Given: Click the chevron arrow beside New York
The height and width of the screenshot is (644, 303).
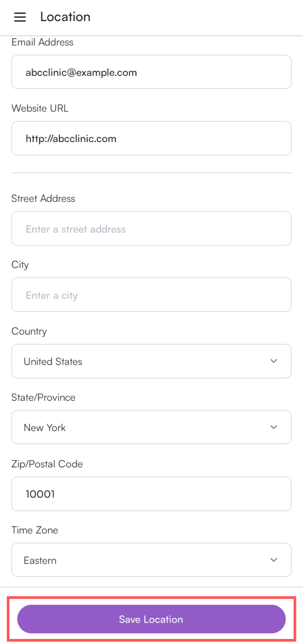Looking at the screenshot, I should (x=274, y=427).
